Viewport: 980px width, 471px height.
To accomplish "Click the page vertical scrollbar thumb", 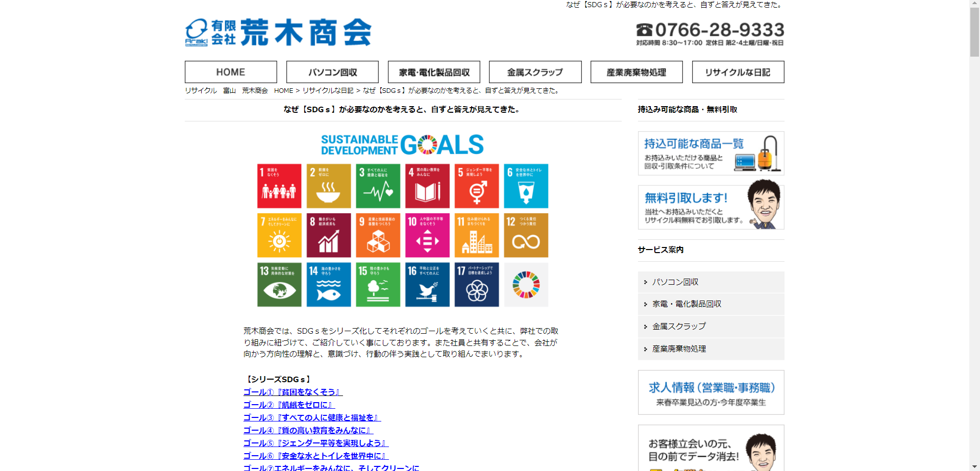I will 974,32.
